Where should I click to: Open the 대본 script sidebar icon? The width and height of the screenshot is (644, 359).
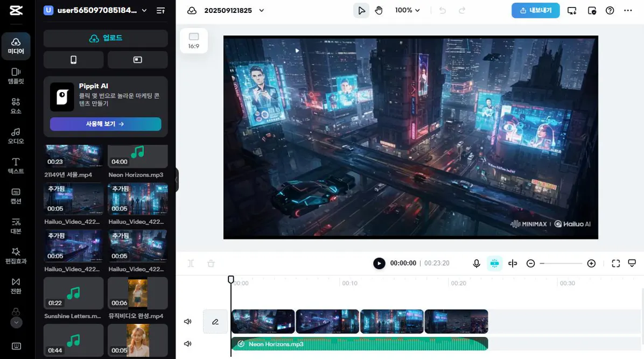click(x=16, y=226)
